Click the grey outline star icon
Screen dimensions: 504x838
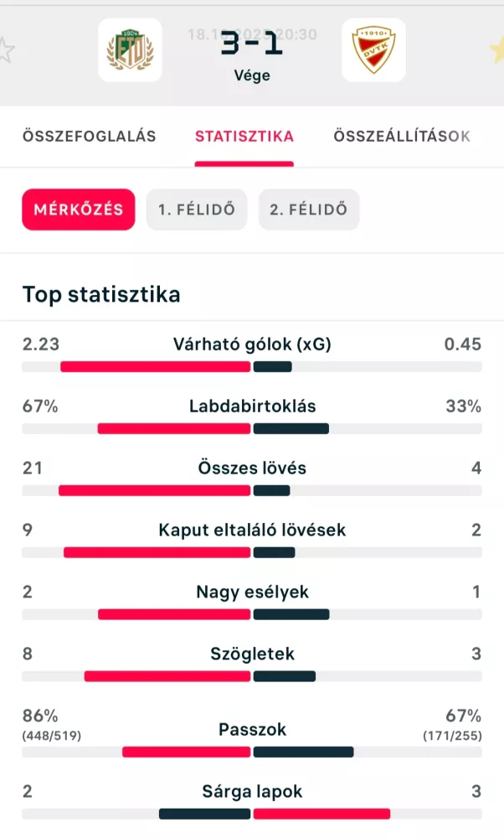point(6,50)
